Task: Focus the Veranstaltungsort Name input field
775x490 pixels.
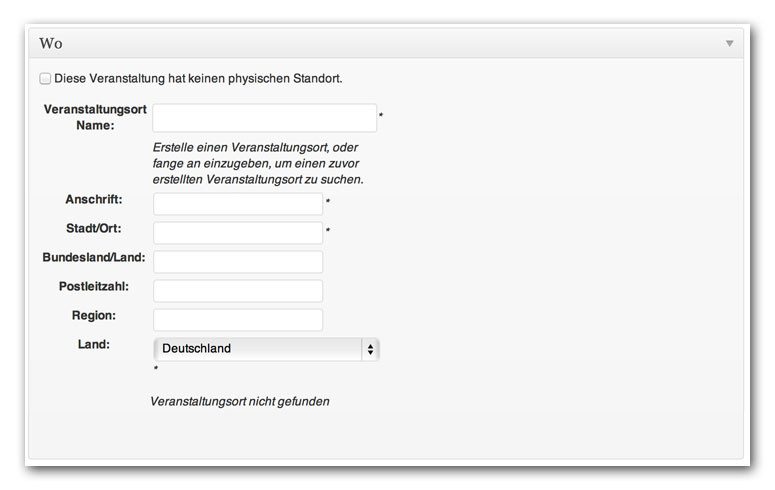Action: click(265, 118)
